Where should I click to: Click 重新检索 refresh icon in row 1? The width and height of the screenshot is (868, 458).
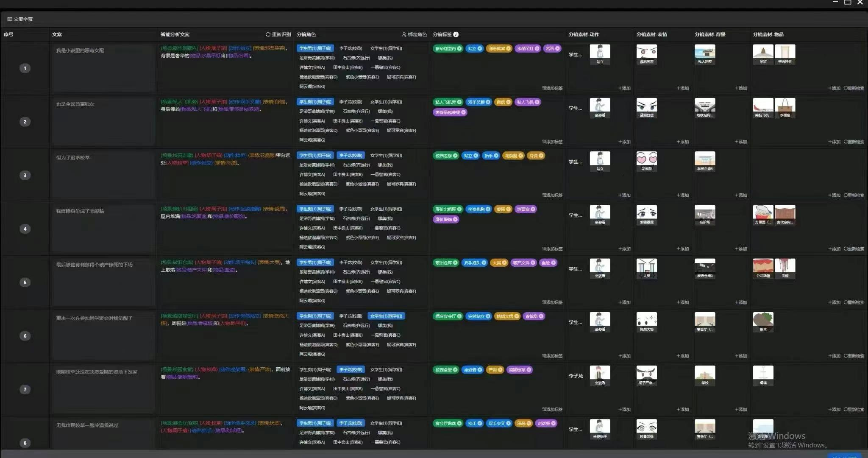(846, 88)
